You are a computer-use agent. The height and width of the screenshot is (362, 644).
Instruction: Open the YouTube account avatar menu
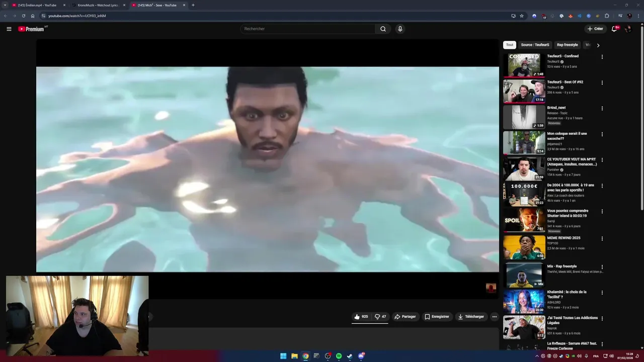[628, 29]
